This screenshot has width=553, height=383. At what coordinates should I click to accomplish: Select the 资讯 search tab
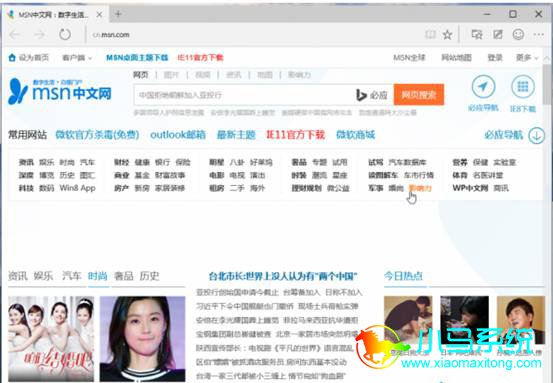[233, 75]
